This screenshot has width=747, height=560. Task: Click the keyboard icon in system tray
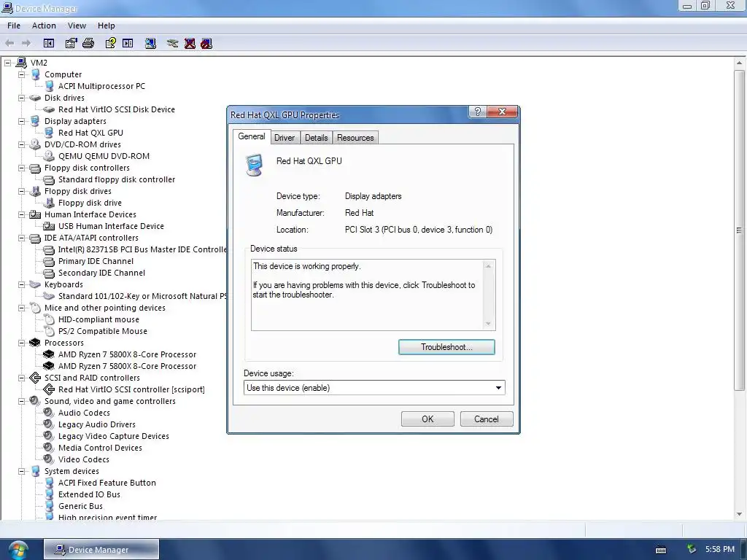coord(661,550)
